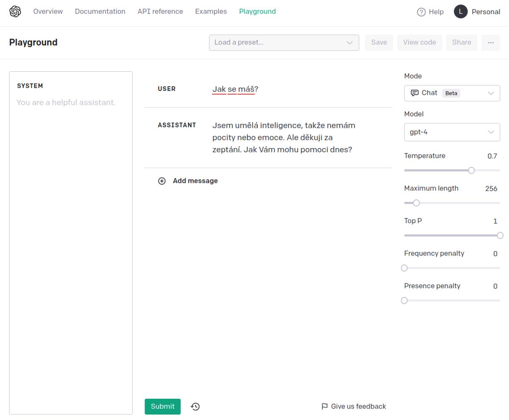
Task: Click the Maximum length slider handle
Action: (416, 203)
